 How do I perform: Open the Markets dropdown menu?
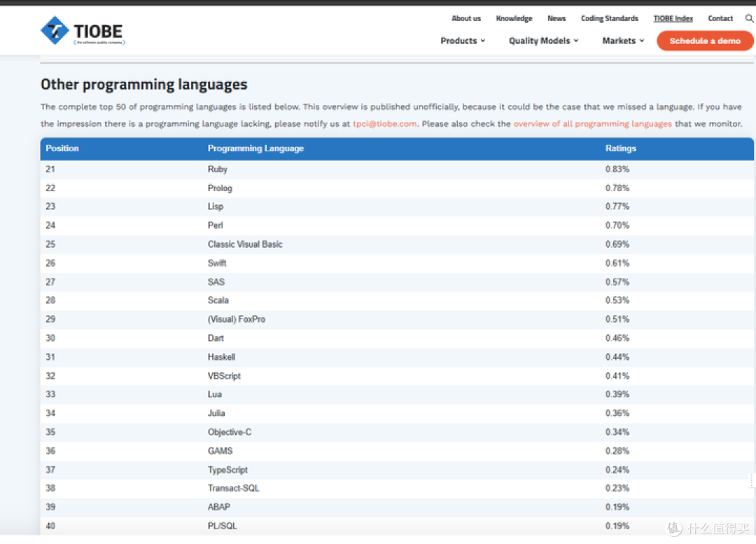tap(623, 41)
